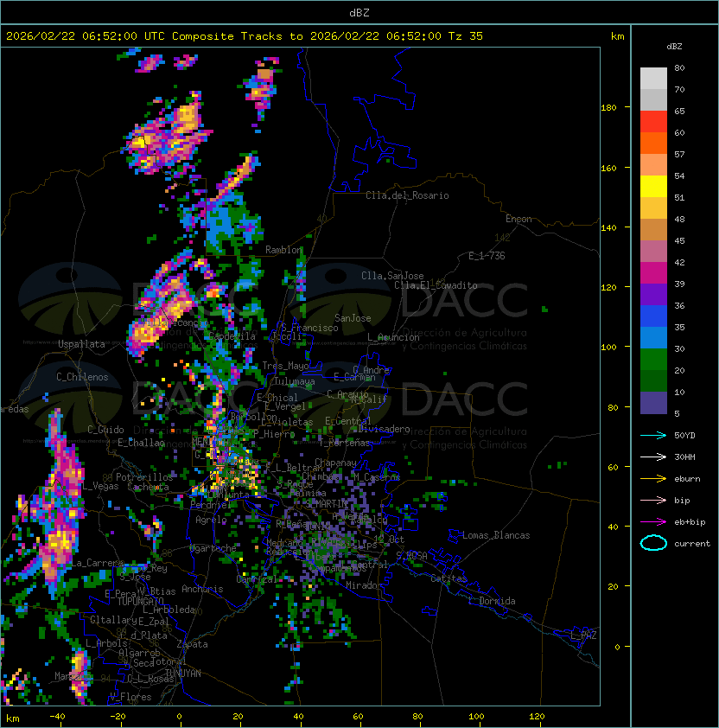Screen dimensions: 719x728
Task: Click the '180' km tick on right axis
Action: [x=608, y=108]
